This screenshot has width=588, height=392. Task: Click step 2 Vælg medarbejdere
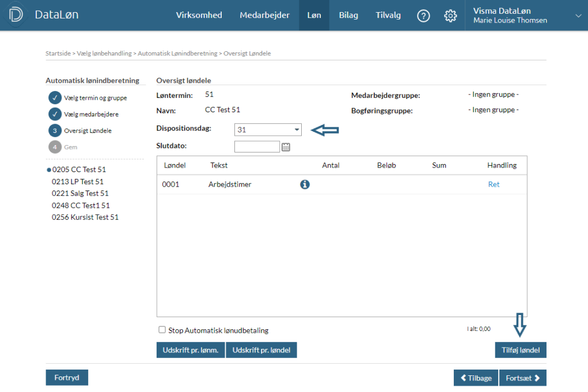tap(84, 115)
